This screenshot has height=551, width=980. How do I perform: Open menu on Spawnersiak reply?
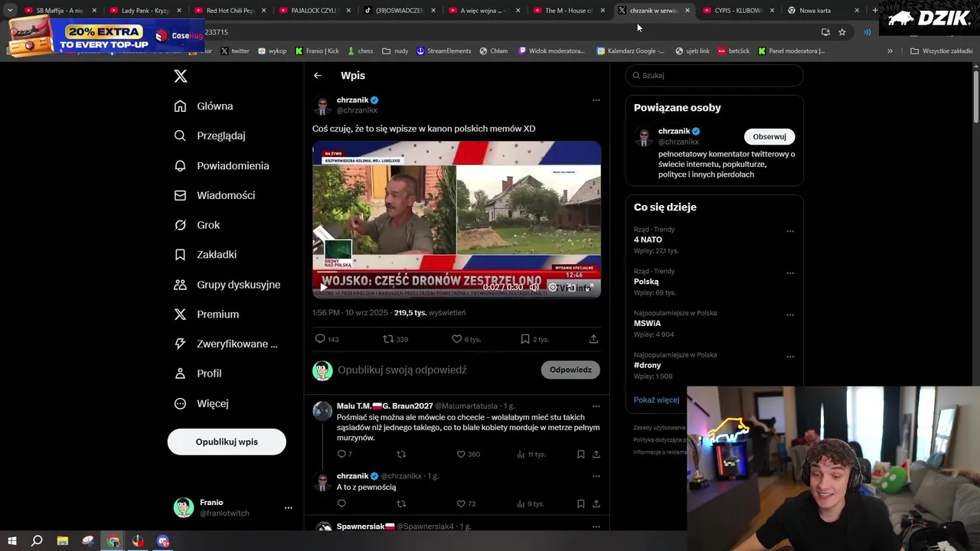596,527
